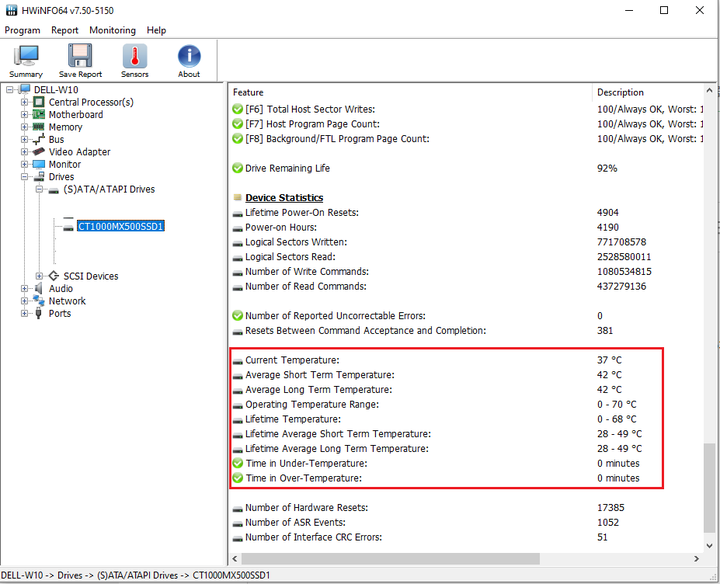Click the Bus tree icon
This screenshot has height=584, width=720.
click(x=39, y=139)
